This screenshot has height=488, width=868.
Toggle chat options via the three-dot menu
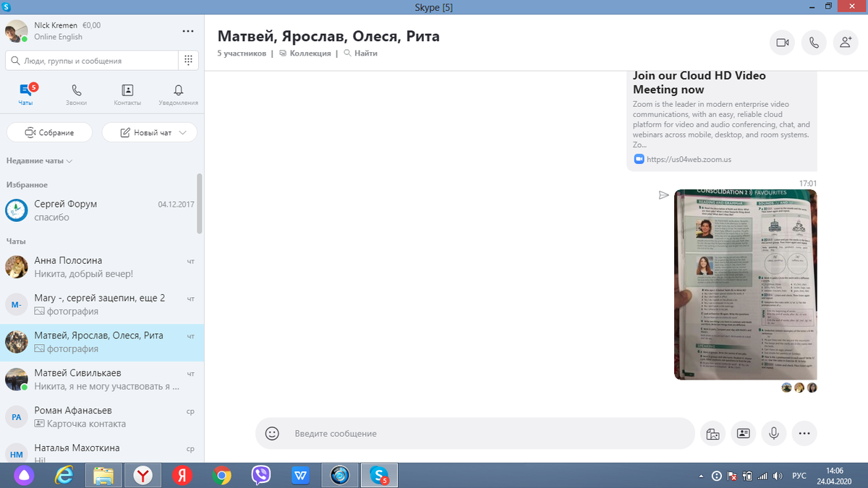[x=804, y=433]
